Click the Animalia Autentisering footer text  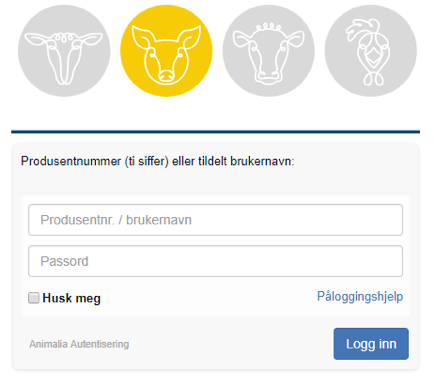point(79,344)
